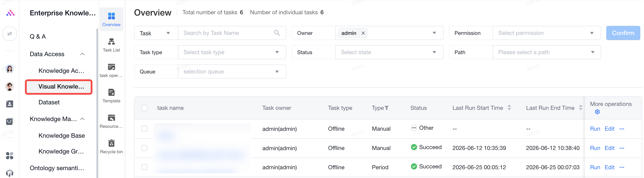Click the Type column filter icon

tap(386, 108)
